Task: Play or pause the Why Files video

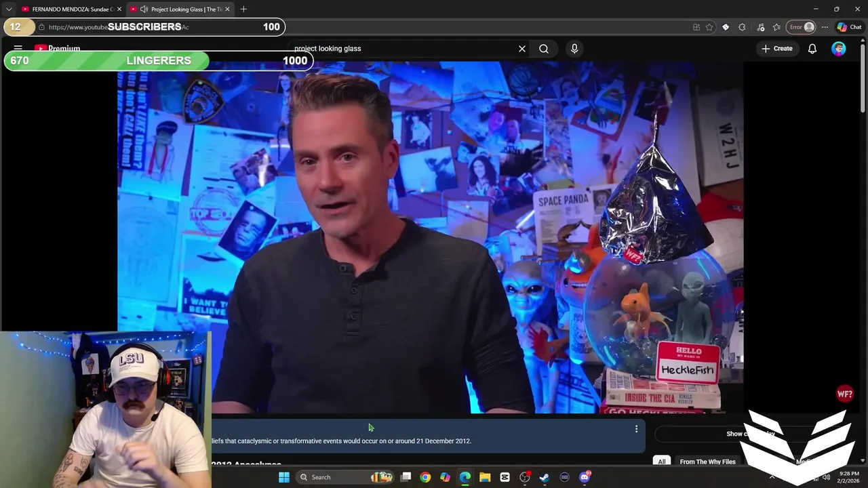Action: [430, 237]
